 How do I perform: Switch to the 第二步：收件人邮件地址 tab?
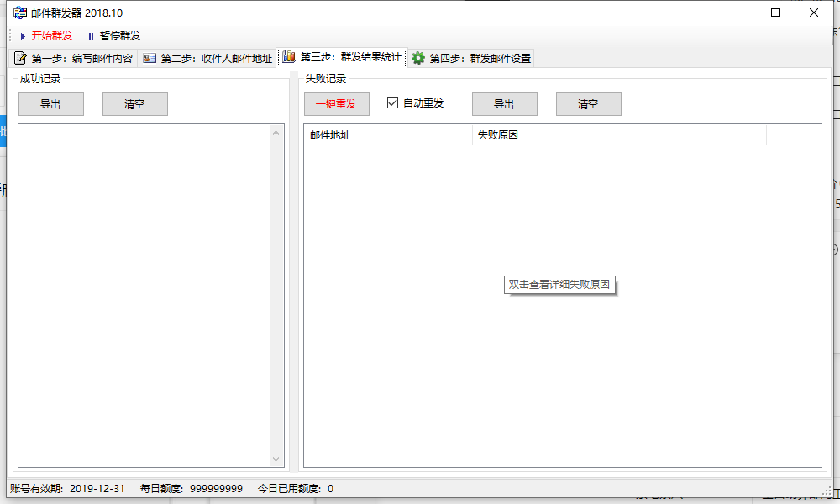point(207,58)
